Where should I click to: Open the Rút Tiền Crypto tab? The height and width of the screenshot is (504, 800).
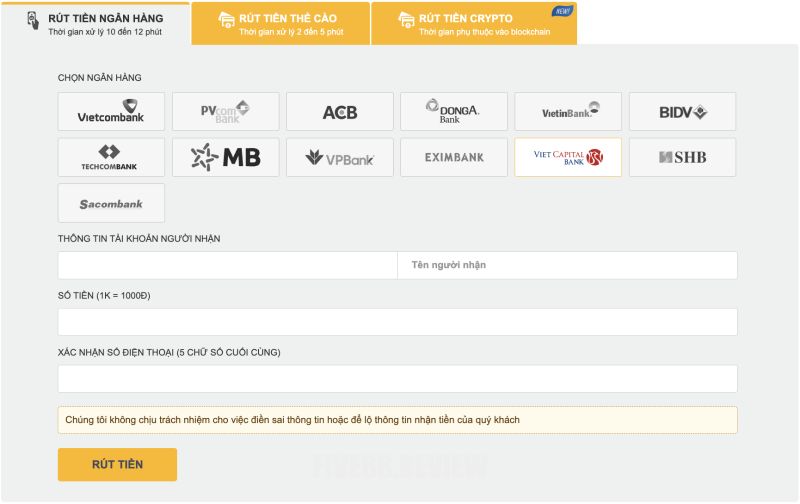click(473, 24)
